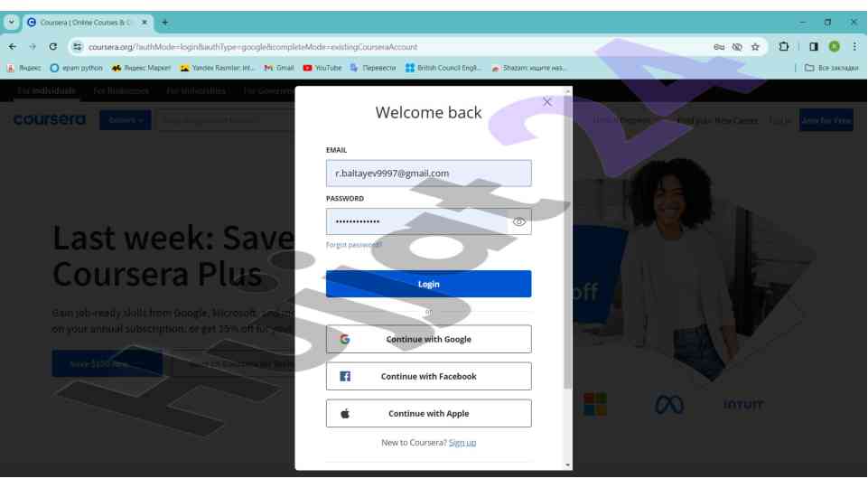This screenshot has height=488, width=868.
Task: Click the Facebook logo icon
Action: tap(344, 377)
